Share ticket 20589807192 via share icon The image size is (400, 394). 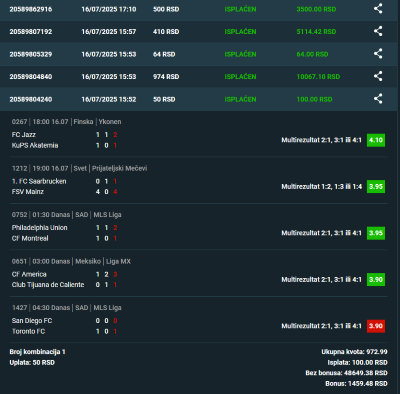[378, 31]
